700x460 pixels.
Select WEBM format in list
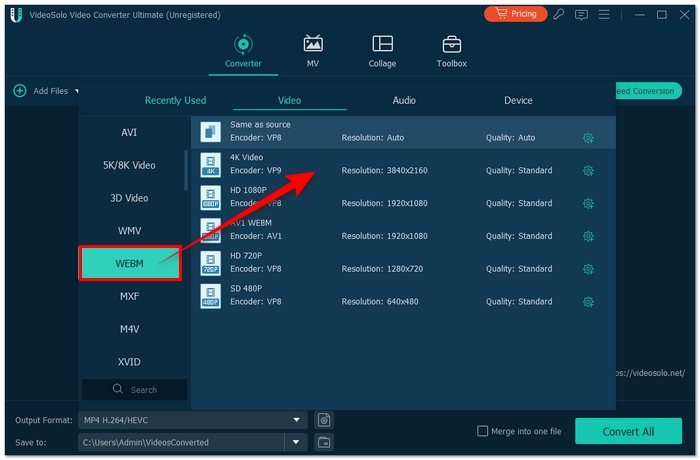point(130,263)
